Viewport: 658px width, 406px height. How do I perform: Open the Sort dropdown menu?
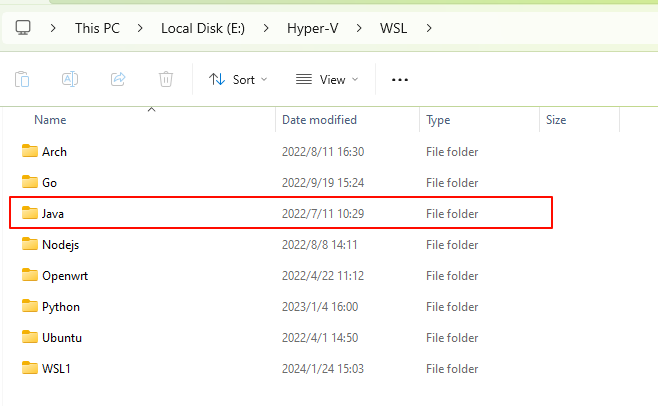(238, 79)
